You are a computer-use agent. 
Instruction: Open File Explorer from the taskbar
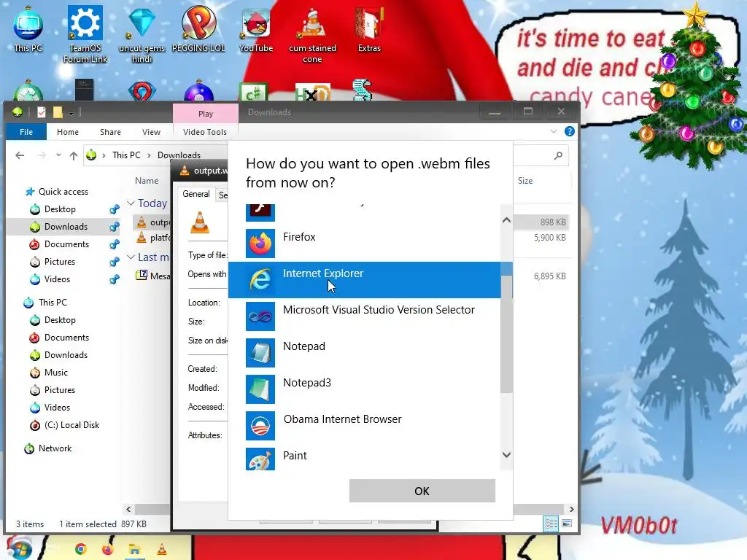[x=134, y=550]
